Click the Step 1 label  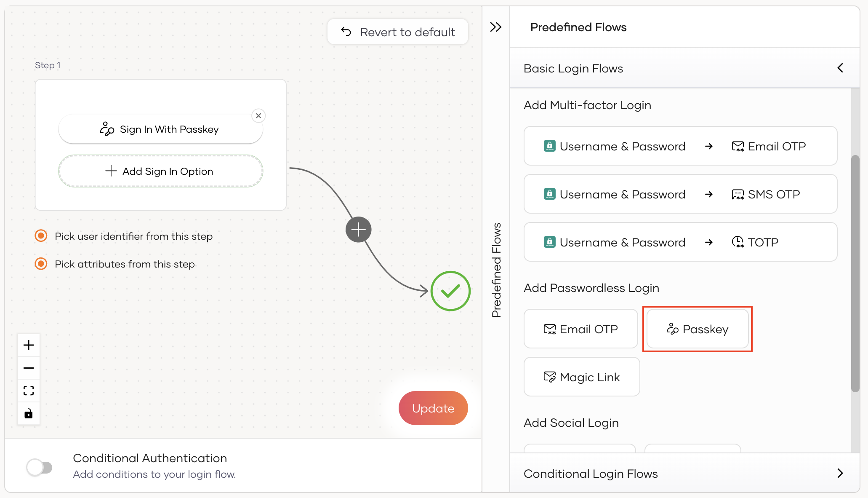tap(48, 65)
